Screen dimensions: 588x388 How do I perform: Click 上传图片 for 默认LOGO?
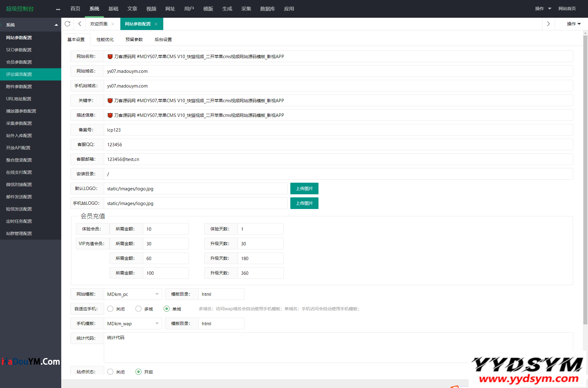[x=304, y=188]
